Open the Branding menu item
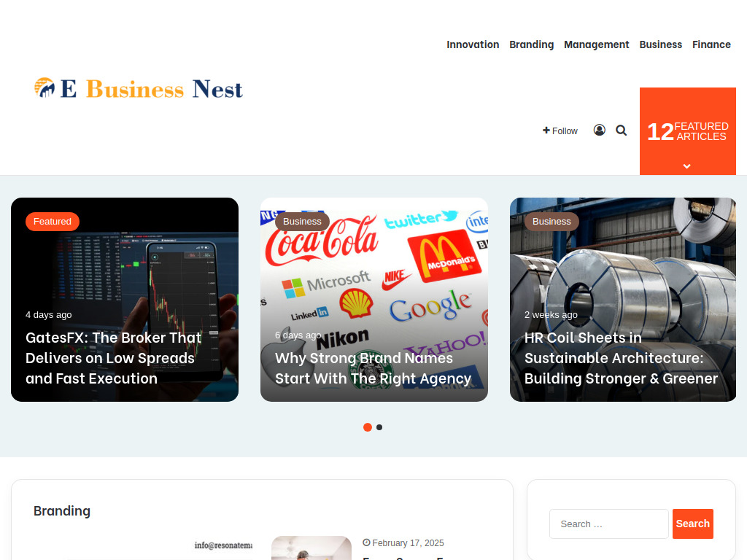The image size is (747, 560). coord(531,44)
